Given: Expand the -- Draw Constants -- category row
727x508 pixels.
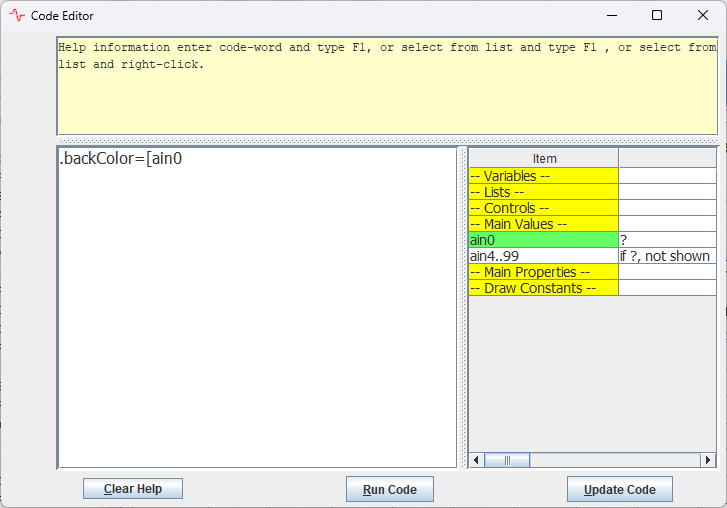Looking at the screenshot, I should (543, 288).
